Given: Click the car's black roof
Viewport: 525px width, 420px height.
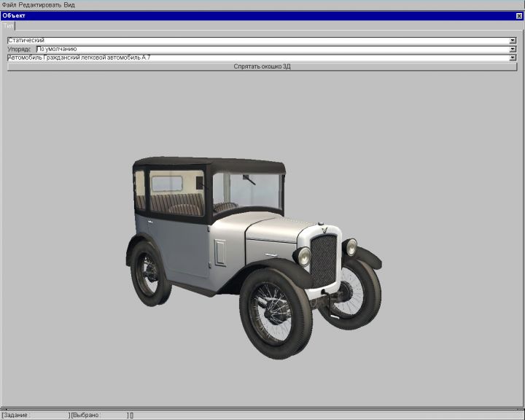Looking at the screenshot, I should pyautogui.click(x=208, y=163).
